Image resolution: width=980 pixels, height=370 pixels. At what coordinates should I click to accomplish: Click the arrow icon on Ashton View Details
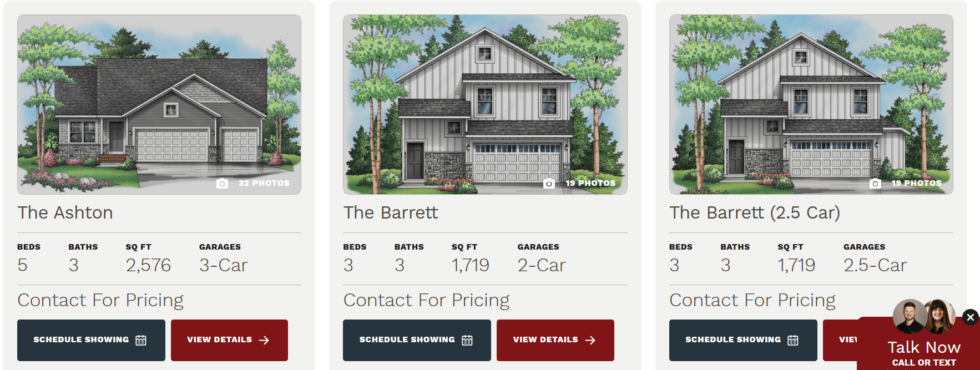[264, 340]
